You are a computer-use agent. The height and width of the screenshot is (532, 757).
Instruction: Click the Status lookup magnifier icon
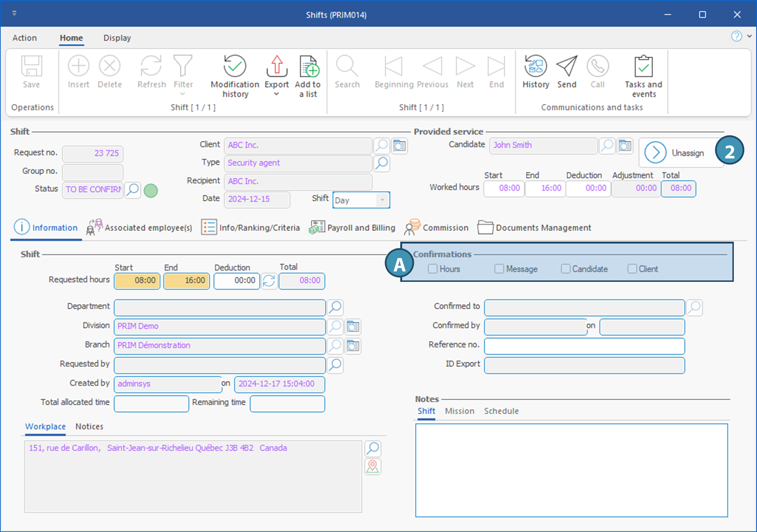[x=133, y=190]
